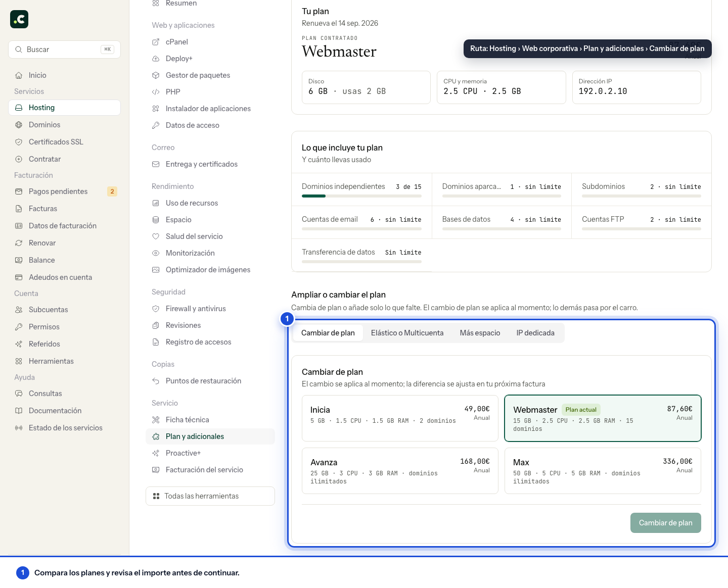Click the Facturas document icon
This screenshot has height=588, width=728.
19,209
